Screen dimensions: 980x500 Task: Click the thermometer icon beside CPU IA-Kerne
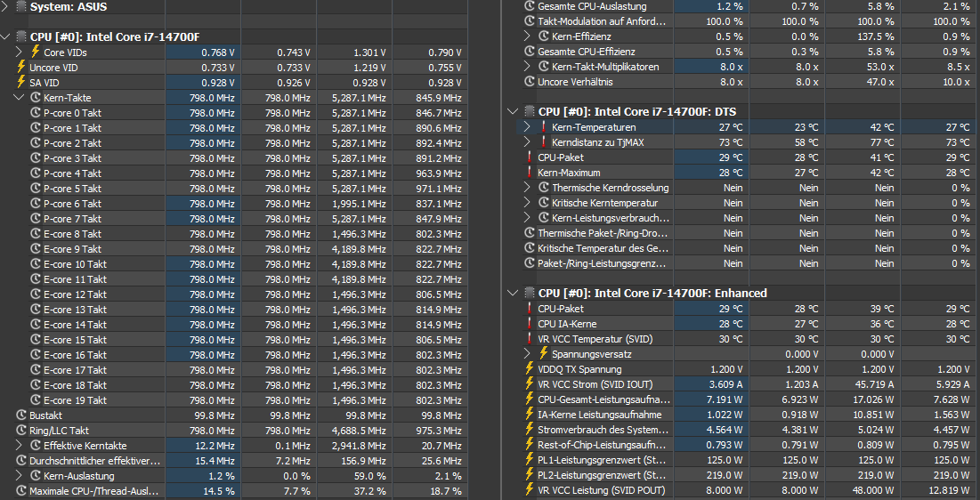tap(530, 324)
